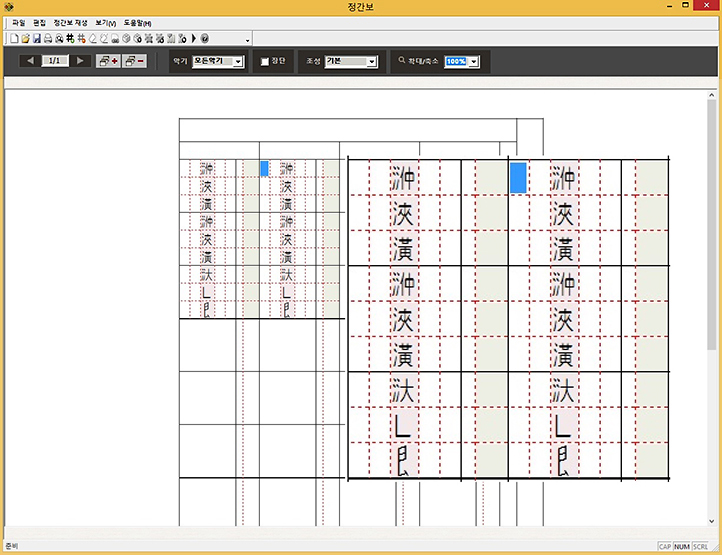
Task: Go to previous page arrow
Action: [30, 60]
